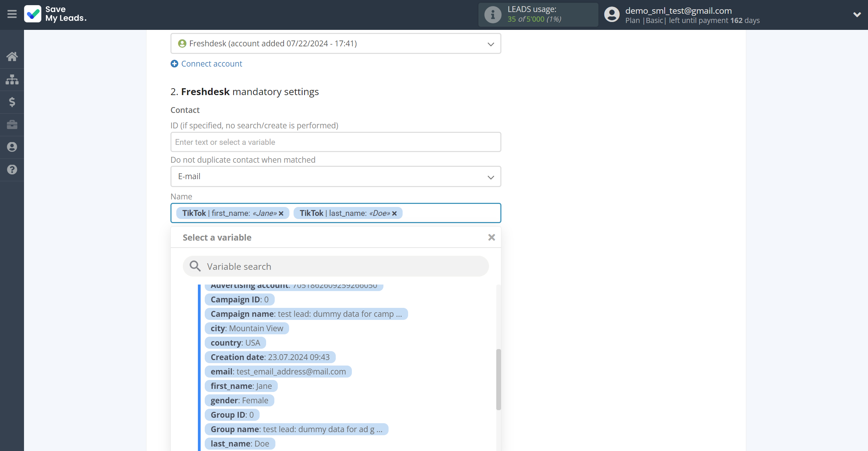Select the Campaign ID variable
Image resolution: width=868 pixels, height=451 pixels.
239,300
